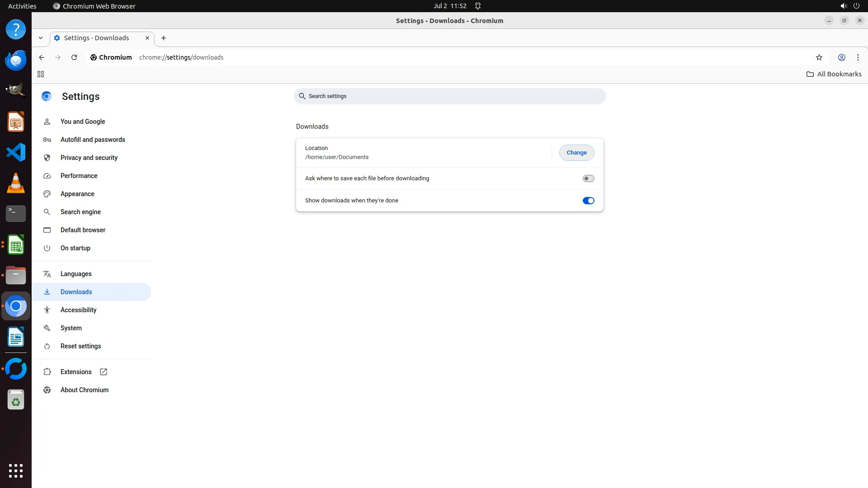Open the apps grid in the bookmarks bar
Screen dimensions: 868x488
pos(41,74)
